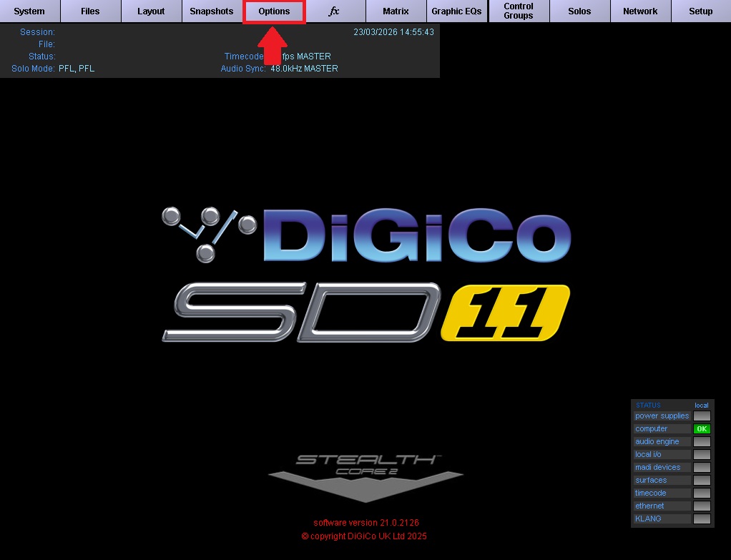Click the 'PFL, PFL' solo mode value
The height and width of the screenshot is (560, 731).
point(77,69)
